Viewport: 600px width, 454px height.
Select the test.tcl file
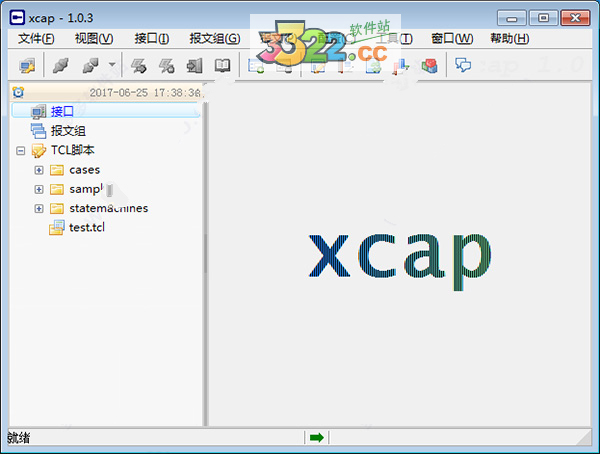[87, 227]
